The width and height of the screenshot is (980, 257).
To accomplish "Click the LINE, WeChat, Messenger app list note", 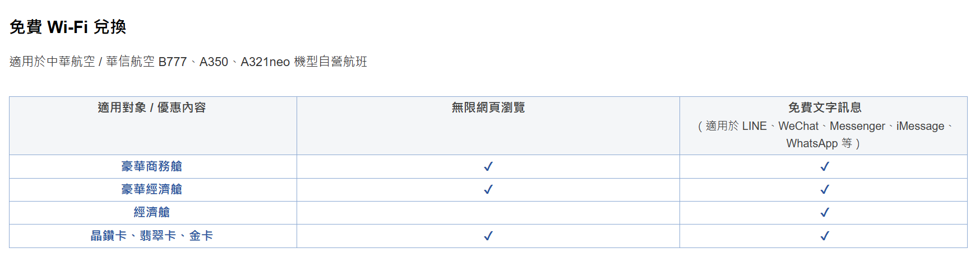I will pyautogui.click(x=825, y=134).
